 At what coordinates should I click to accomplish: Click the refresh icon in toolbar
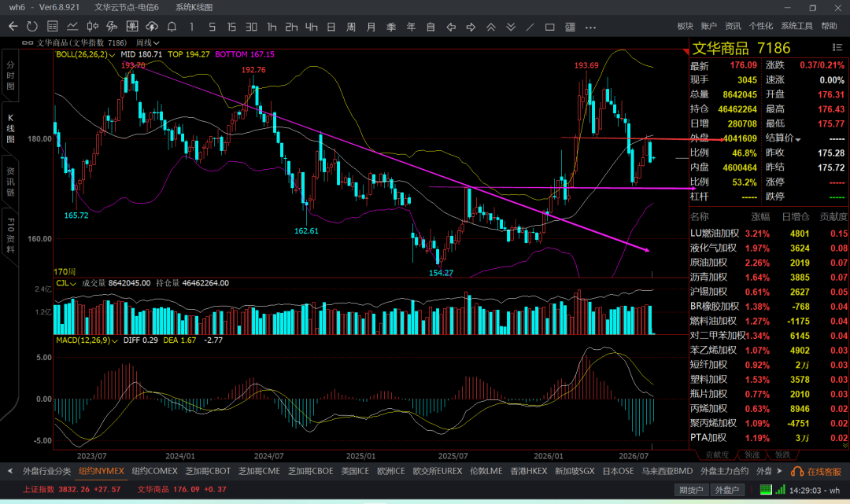click(x=32, y=27)
